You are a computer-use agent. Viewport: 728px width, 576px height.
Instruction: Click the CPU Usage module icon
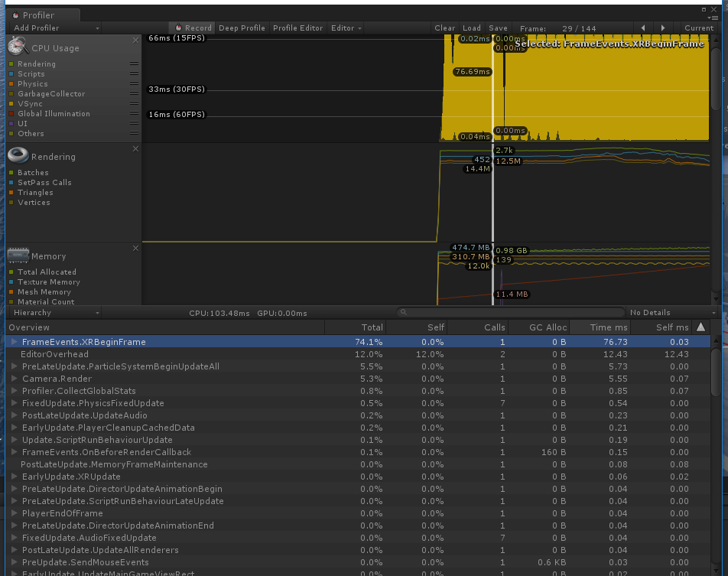click(17, 47)
